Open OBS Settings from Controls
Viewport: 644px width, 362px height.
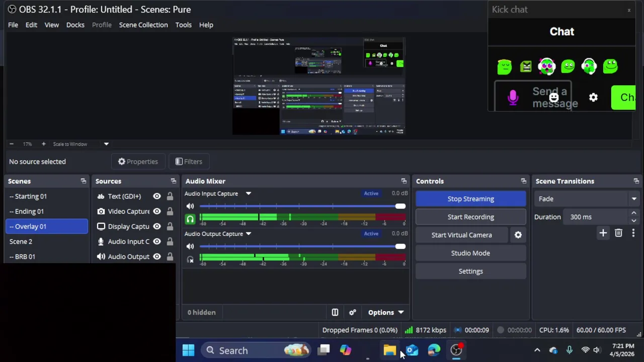(x=471, y=271)
